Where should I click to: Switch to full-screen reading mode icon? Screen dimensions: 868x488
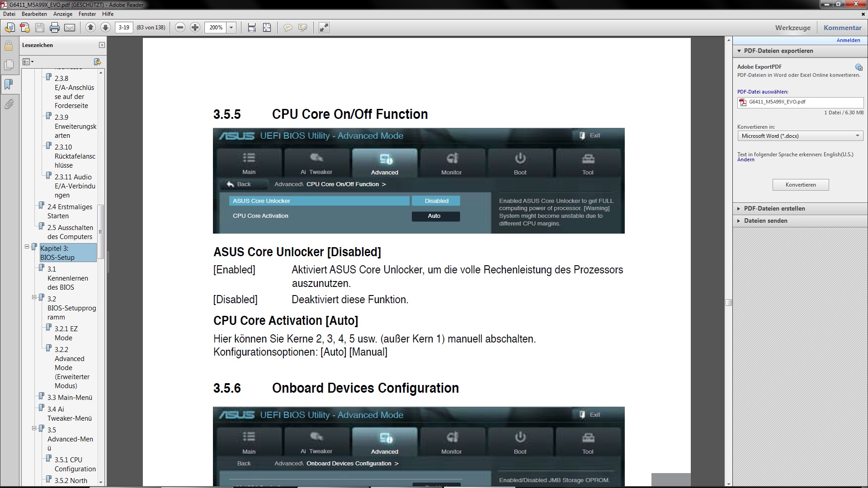tap(324, 28)
